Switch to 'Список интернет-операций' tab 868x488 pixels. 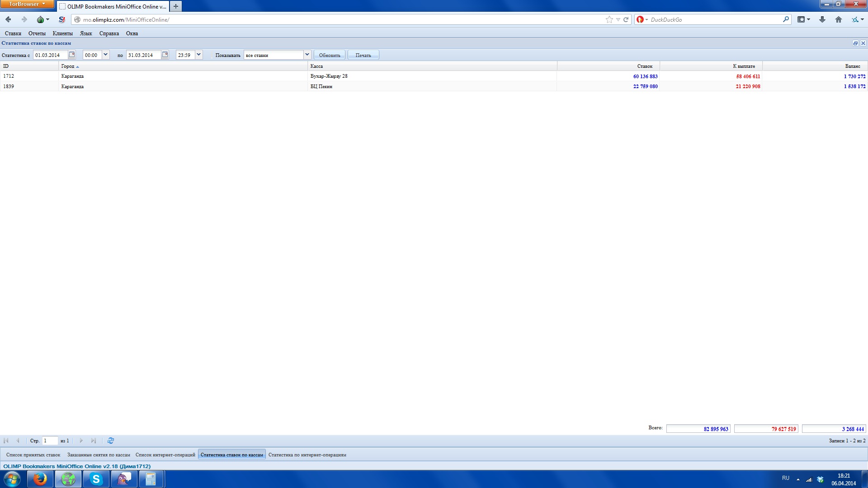(x=165, y=455)
